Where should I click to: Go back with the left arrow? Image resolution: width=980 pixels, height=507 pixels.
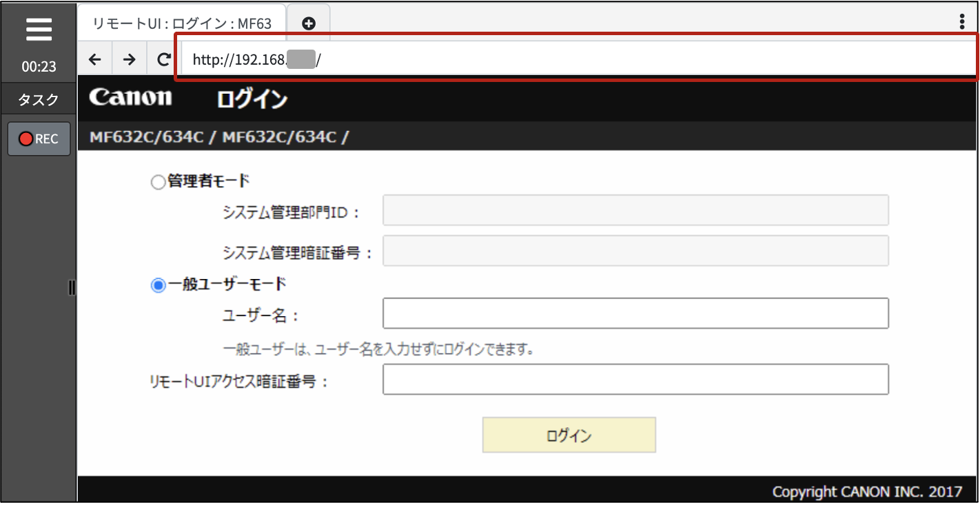tap(95, 59)
